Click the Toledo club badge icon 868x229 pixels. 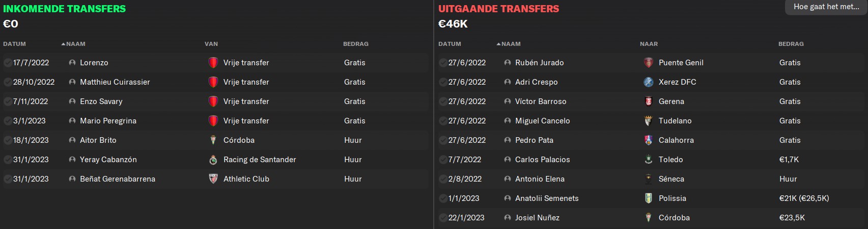point(649,160)
